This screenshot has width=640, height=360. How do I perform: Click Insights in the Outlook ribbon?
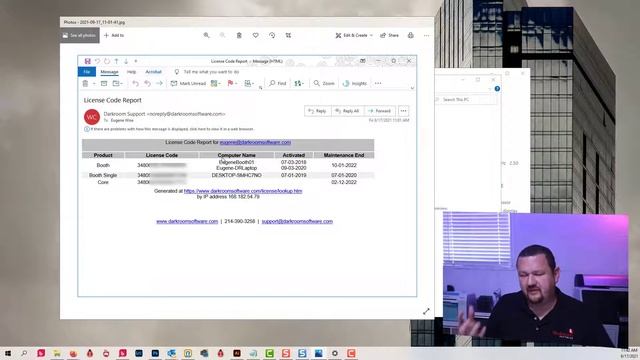tap(355, 83)
